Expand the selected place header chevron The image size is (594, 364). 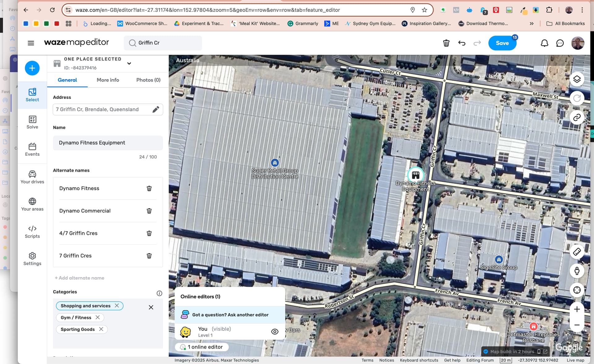[x=129, y=63]
